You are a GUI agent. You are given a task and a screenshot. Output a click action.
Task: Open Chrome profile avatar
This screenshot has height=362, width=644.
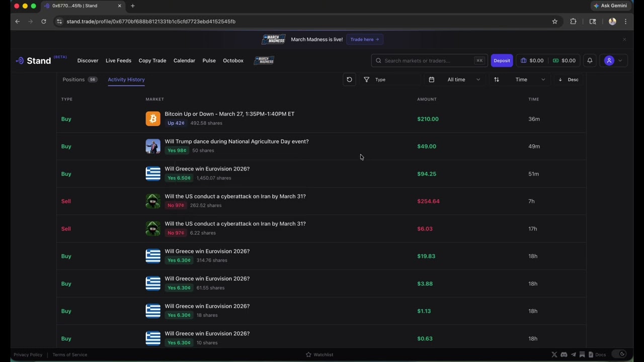pos(612,22)
